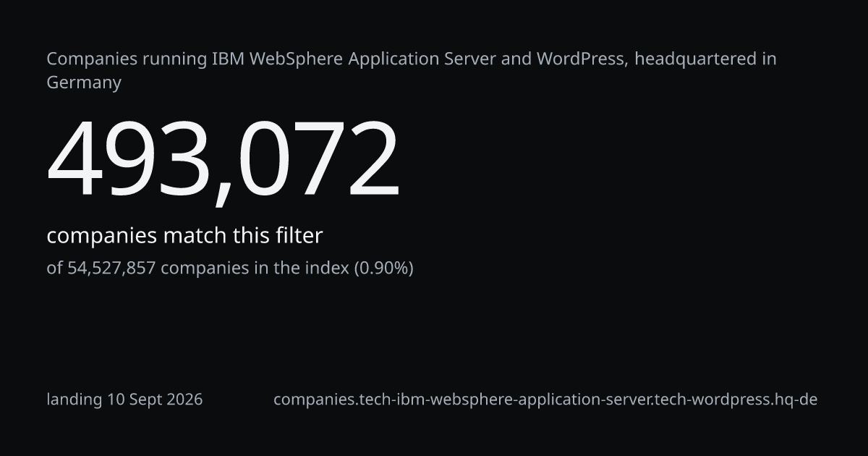Click the 'hq-de' slug segment
Viewport: 868px width, 456px height.
(x=795, y=400)
